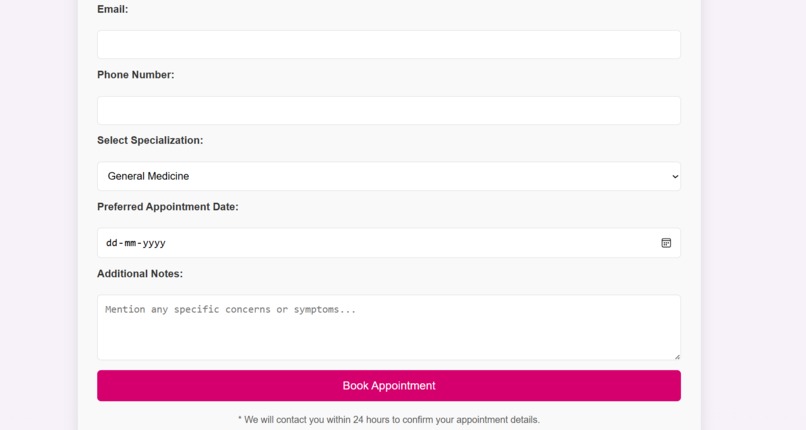Click the Additional Notes label

point(140,274)
